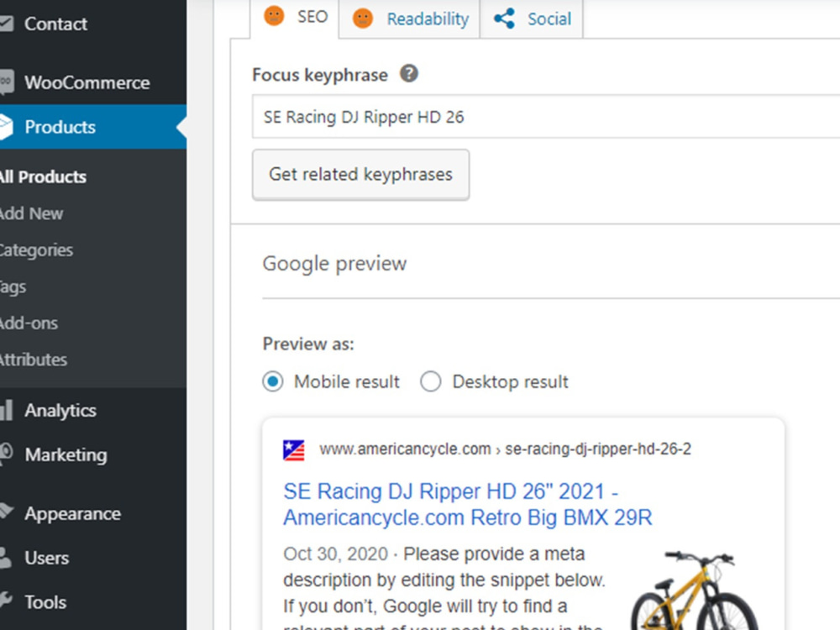Click the Tools wrench icon
Image resolution: width=840 pixels, height=630 pixels.
pos(5,600)
